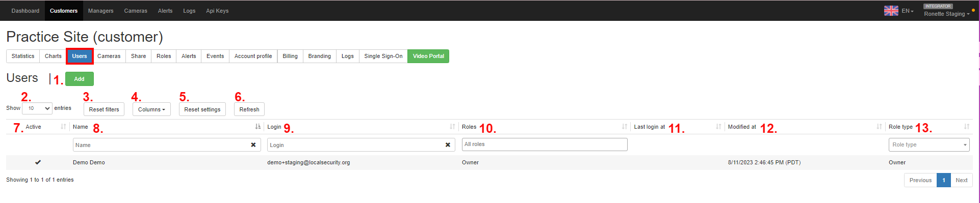Switch to the customer Alerts tab

tap(189, 56)
